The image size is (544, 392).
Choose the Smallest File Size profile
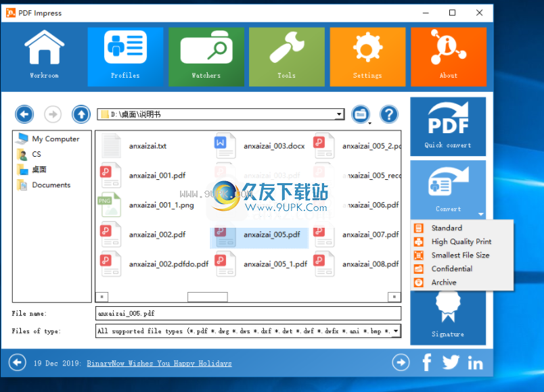point(461,255)
